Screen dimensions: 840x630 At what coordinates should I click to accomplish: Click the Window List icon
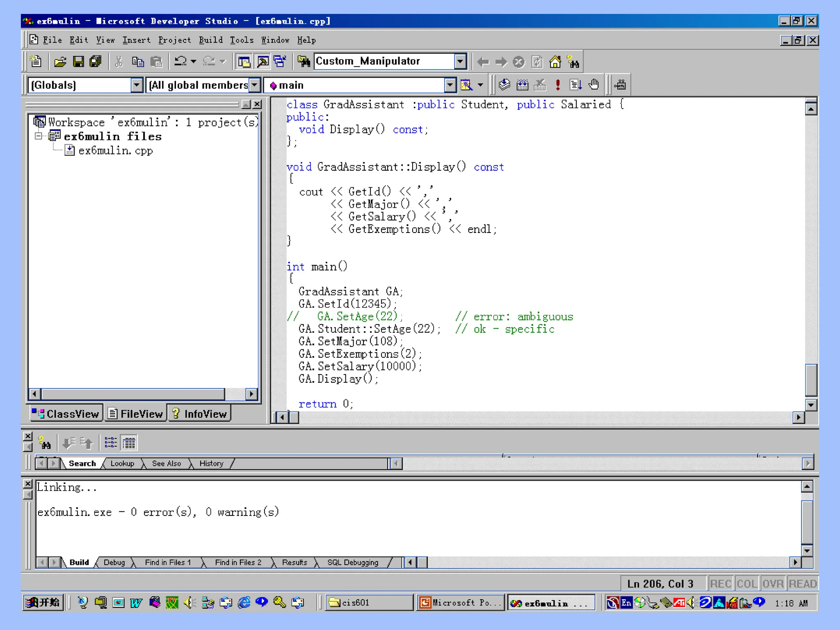tap(280, 62)
